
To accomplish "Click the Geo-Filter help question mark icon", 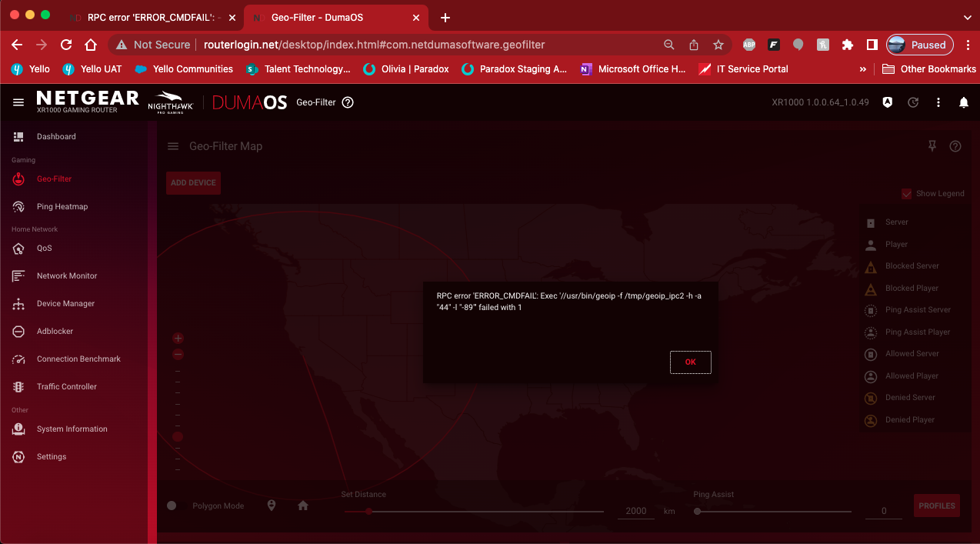I will tap(348, 102).
